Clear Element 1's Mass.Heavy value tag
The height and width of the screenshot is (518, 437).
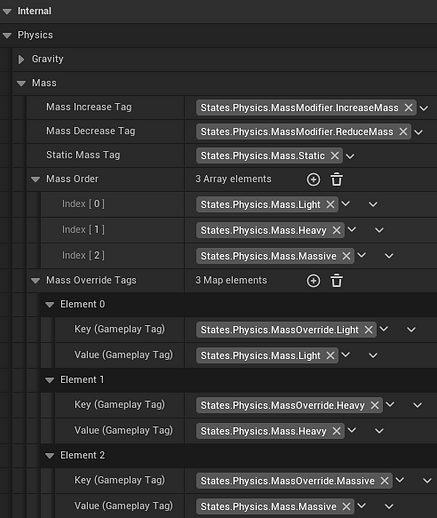[337, 431]
